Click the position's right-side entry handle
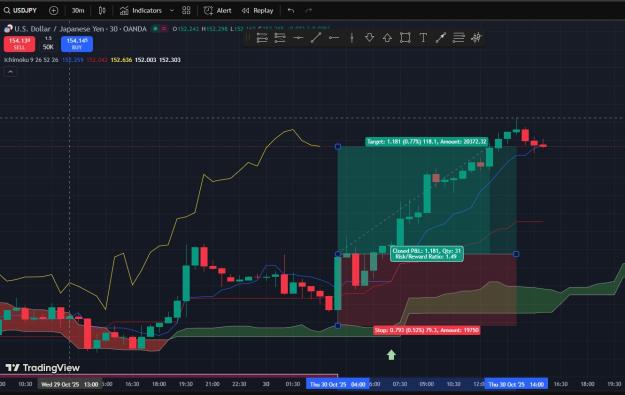 click(516, 254)
